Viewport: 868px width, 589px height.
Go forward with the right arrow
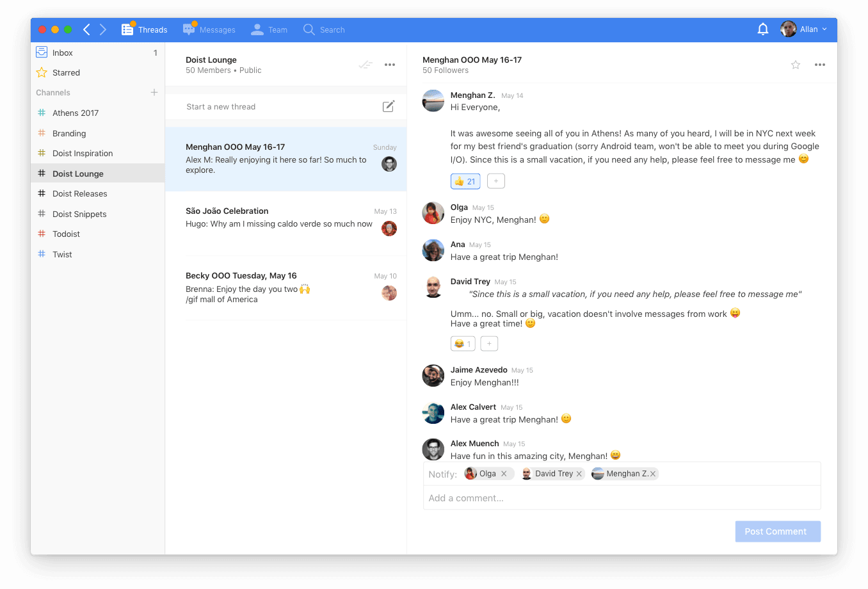coord(103,29)
